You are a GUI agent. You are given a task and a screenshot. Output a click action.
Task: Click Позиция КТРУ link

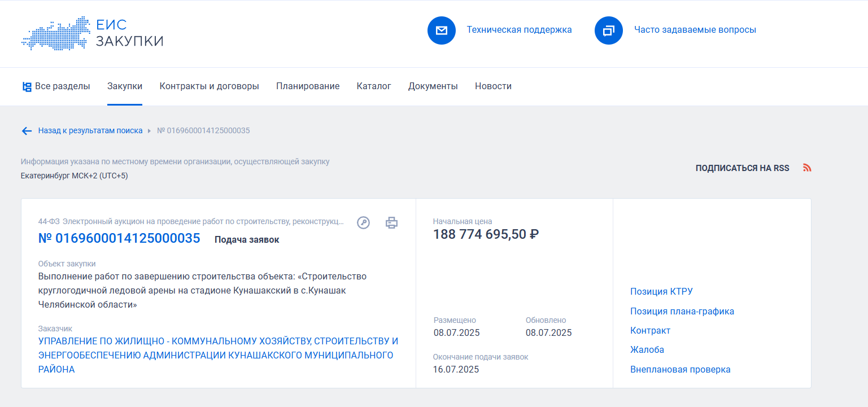point(661,292)
